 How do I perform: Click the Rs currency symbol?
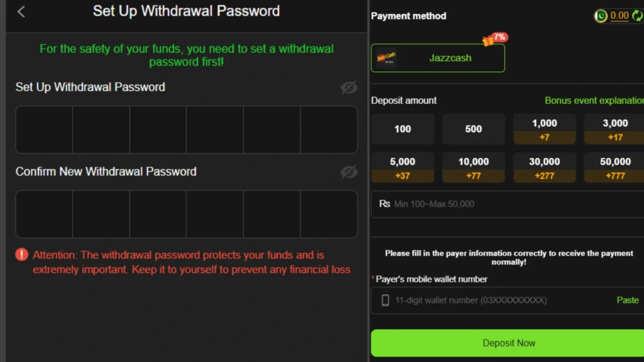[x=384, y=204]
